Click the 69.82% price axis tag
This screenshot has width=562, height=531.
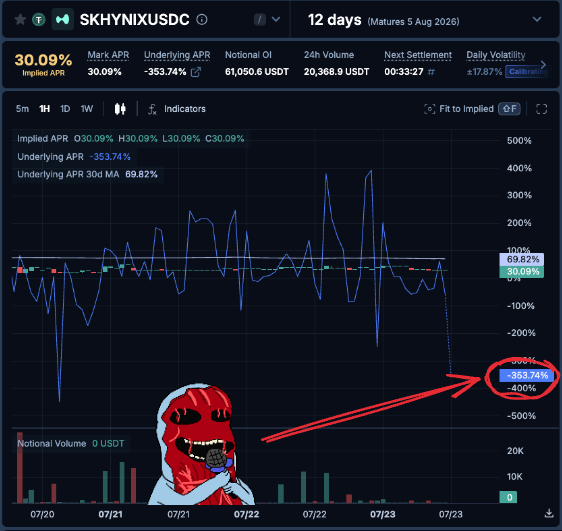point(522,259)
